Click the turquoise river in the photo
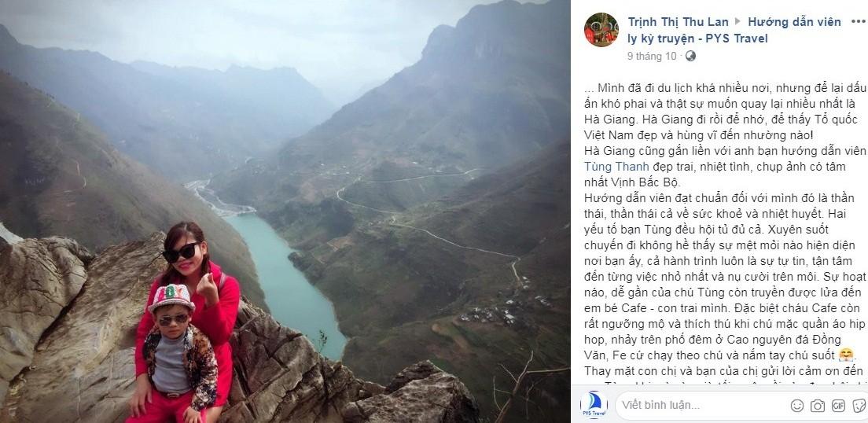This screenshot has width=868, height=423. [x=288, y=282]
